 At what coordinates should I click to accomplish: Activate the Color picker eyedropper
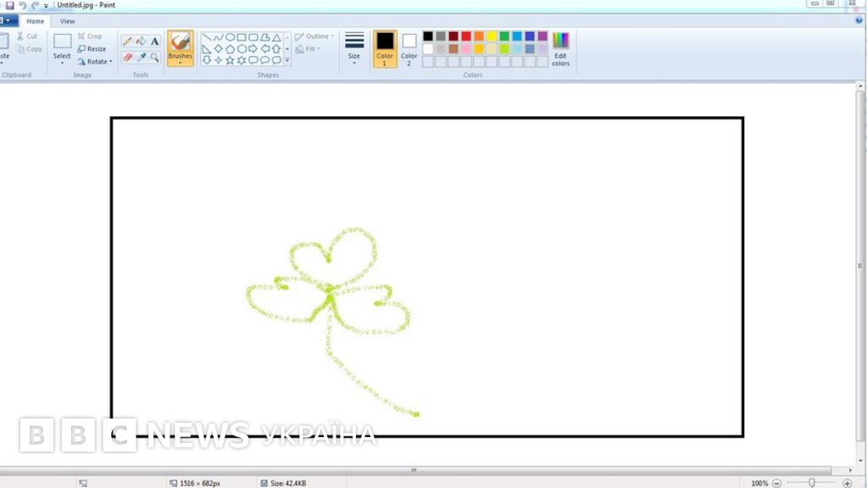(141, 58)
